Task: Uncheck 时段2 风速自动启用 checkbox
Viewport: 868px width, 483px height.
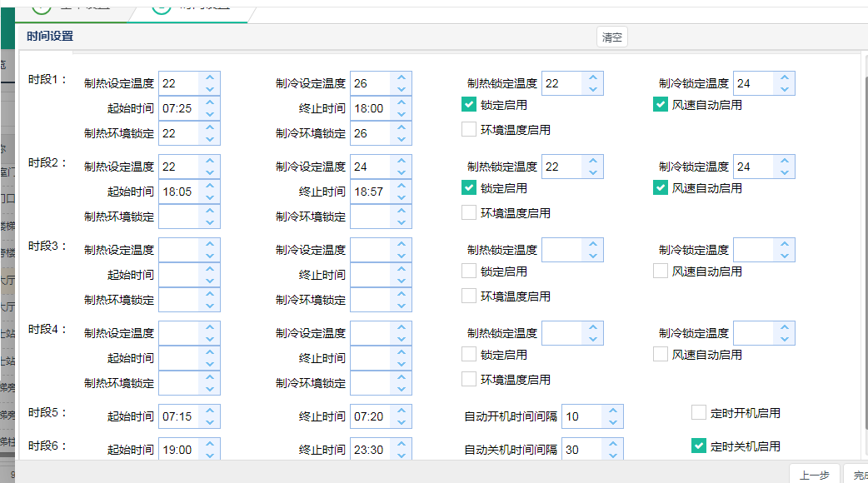Action: [661, 188]
